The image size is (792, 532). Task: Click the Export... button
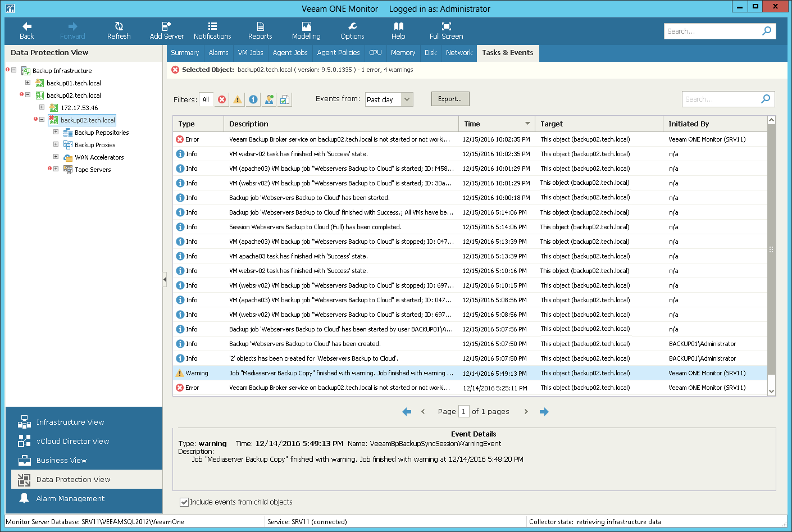point(450,99)
